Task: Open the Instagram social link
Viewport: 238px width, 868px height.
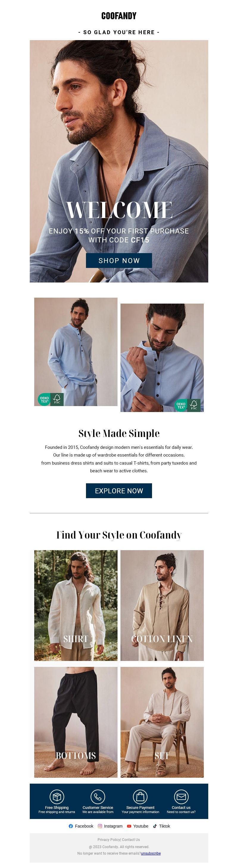Action: pos(110,826)
